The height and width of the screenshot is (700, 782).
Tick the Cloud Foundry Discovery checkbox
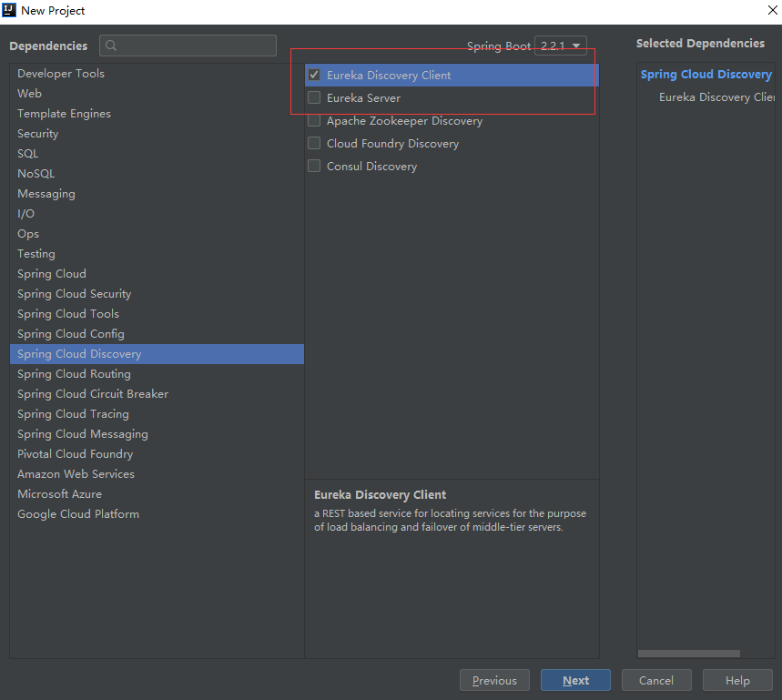tap(314, 144)
